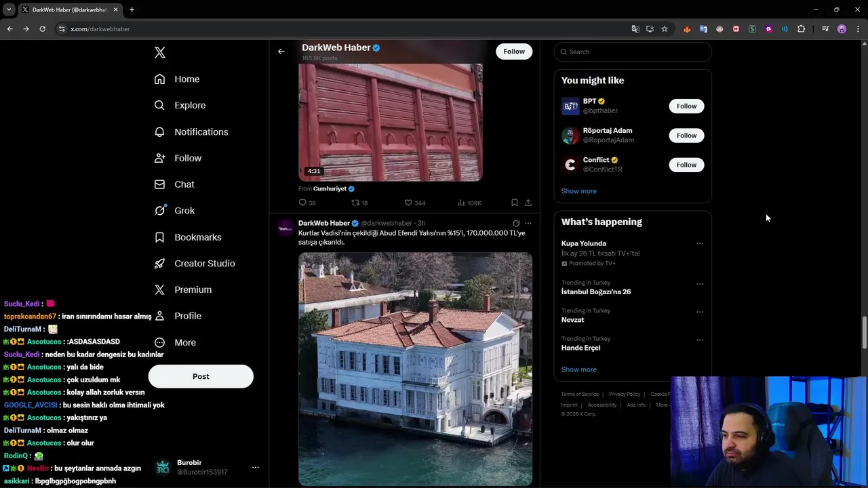
Task: Show more suggested accounts
Action: pos(579,191)
